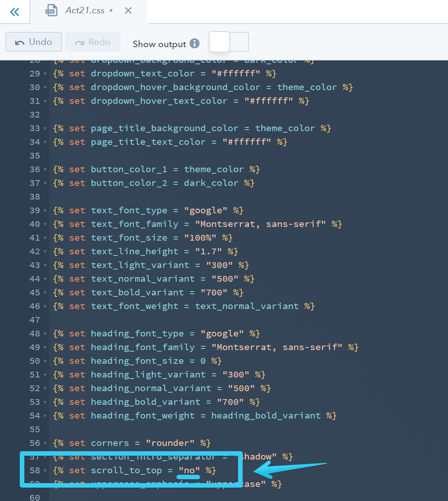Click the Show output label
Viewport: 448px width, 501px height.
159,44
